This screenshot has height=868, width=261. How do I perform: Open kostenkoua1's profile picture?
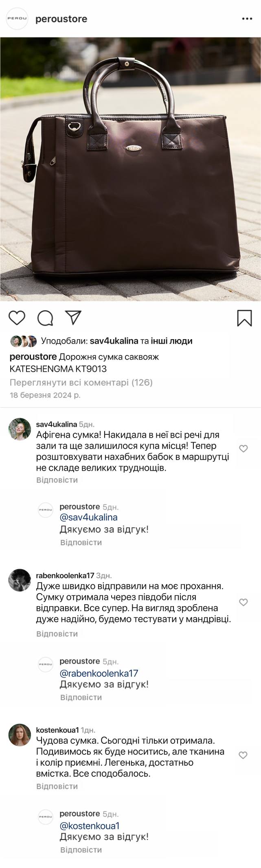coord(20,735)
